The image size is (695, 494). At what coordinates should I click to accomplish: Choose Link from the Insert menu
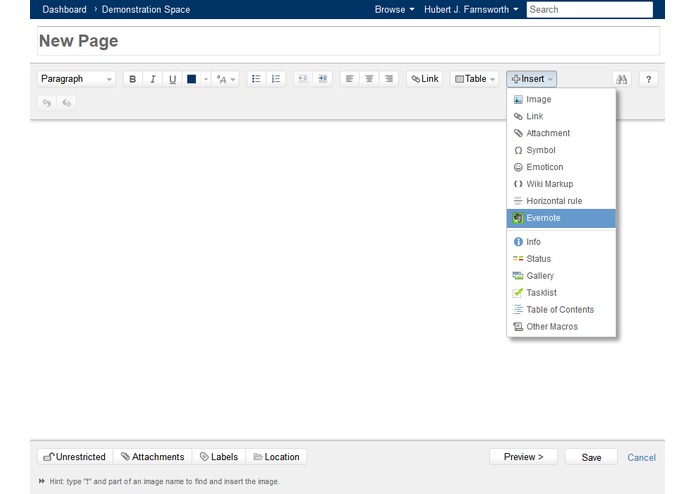pyautogui.click(x=561, y=116)
